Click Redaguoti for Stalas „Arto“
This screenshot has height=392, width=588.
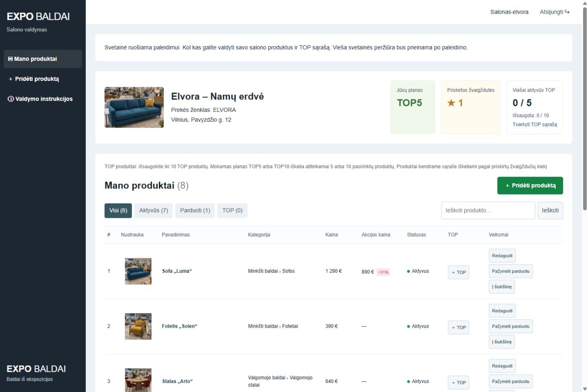pos(502,366)
